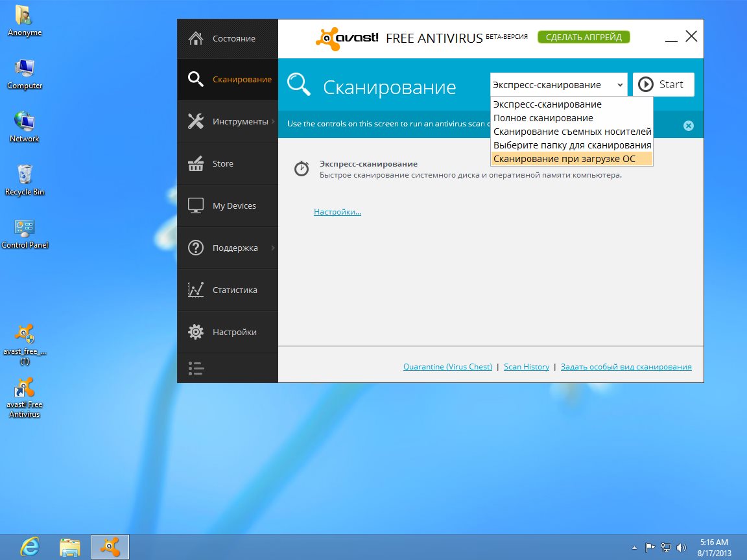Open the Инструменты sidebar section
This screenshot has width=747, height=560.
227,121
